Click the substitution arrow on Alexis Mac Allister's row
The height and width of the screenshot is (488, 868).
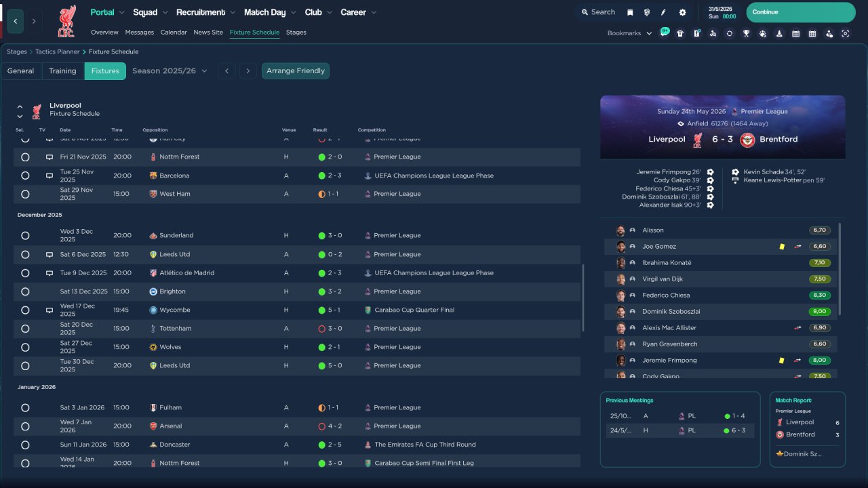click(798, 328)
